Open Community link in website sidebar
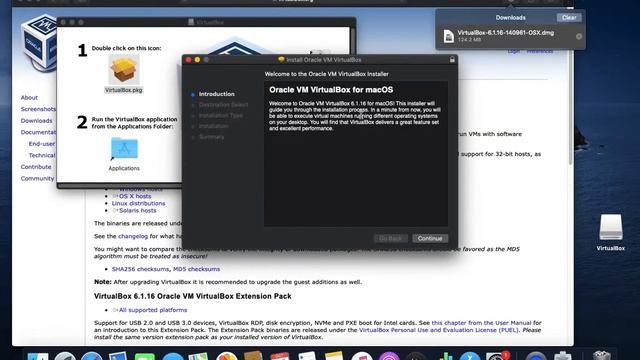 37,178
